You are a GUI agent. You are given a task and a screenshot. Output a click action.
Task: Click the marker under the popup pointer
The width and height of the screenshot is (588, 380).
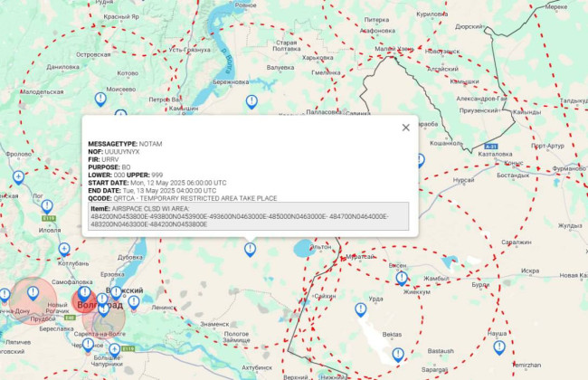click(x=250, y=248)
